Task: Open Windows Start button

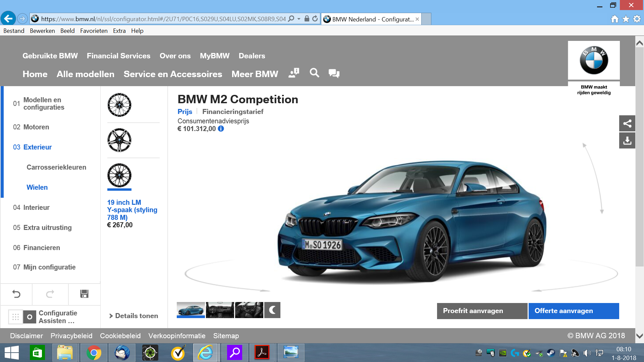Action: pos(12,353)
